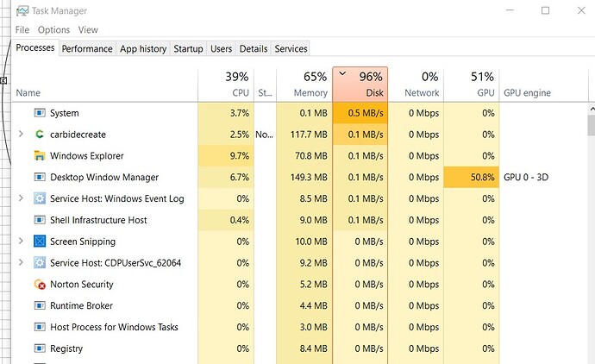Open the Details tab

(254, 48)
